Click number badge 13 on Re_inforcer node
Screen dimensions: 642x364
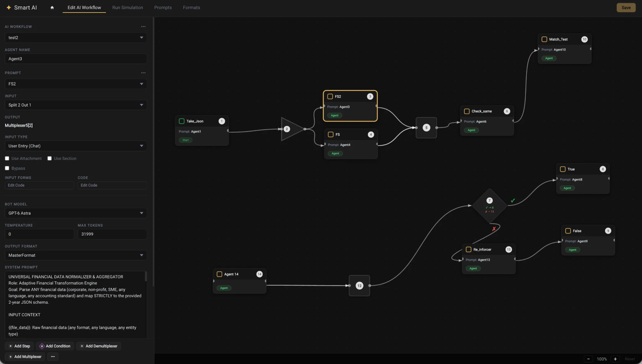click(x=508, y=249)
